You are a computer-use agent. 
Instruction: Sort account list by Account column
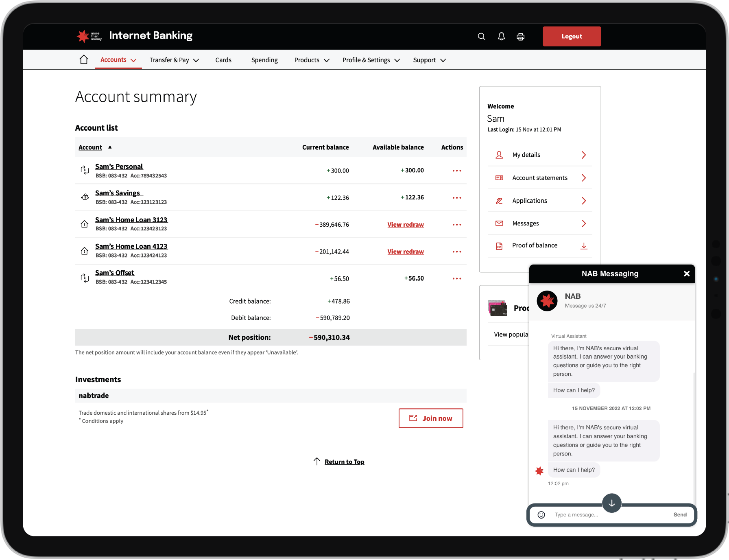tap(90, 147)
